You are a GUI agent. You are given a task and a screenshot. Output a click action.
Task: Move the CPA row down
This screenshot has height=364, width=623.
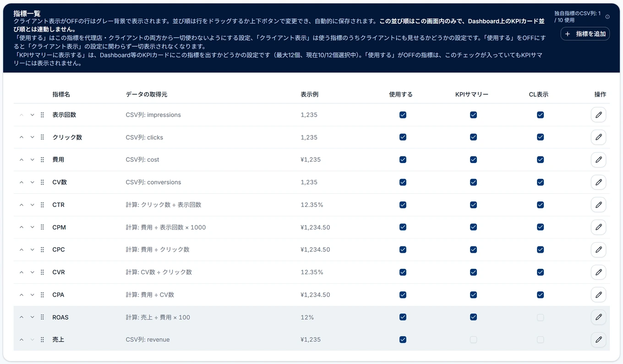(x=32, y=295)
